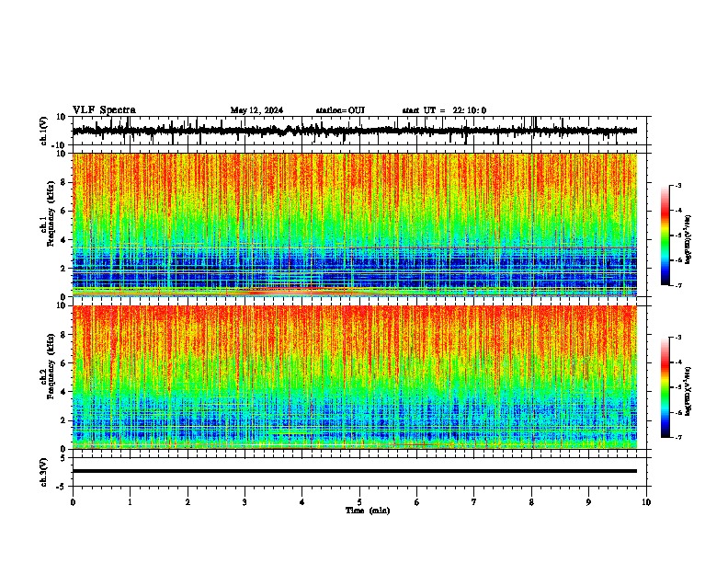Click the ch.2 color scale bar
The width and height of the screenshot is (728, 563).
(665, 387)
